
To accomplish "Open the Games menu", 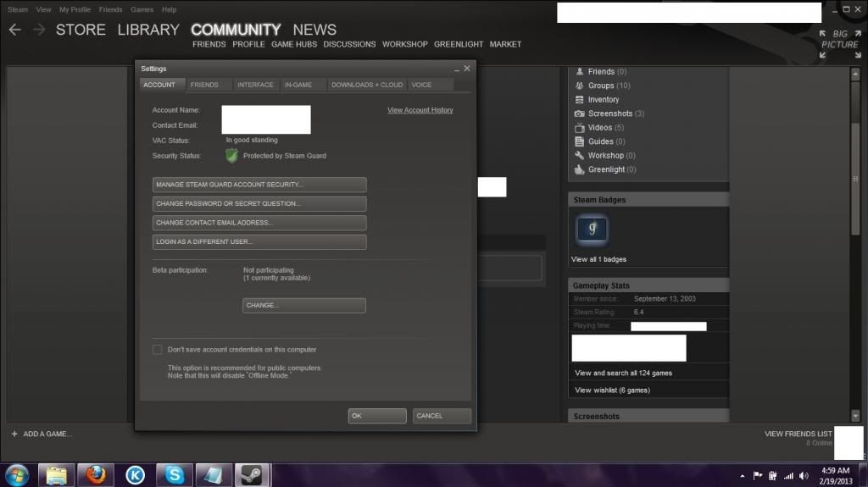I will point(142,9).
